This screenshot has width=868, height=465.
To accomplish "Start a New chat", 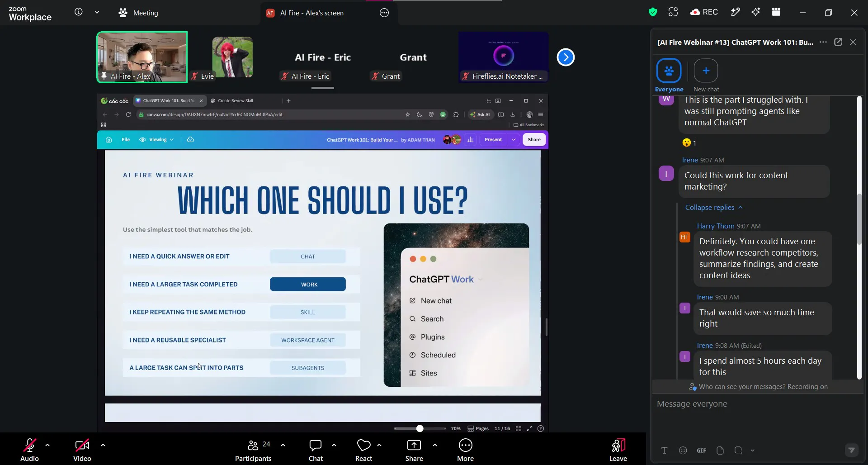I will 706,75.
